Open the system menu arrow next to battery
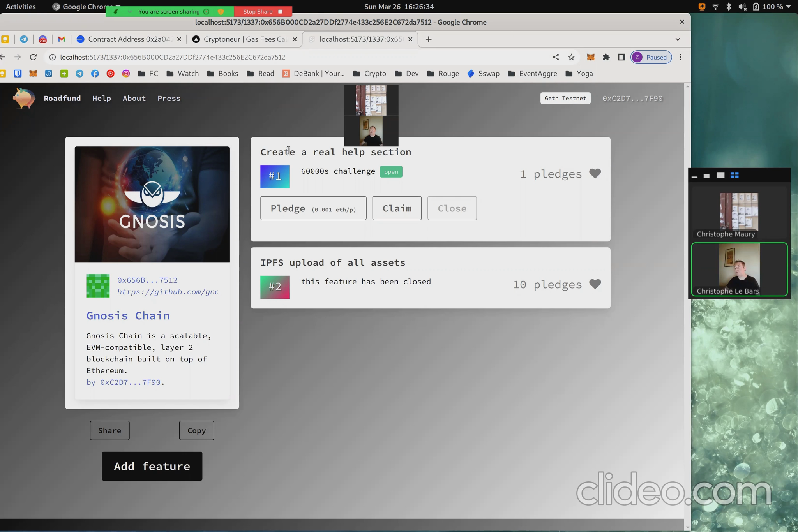The image size is (798, 532). click(788, 7)
